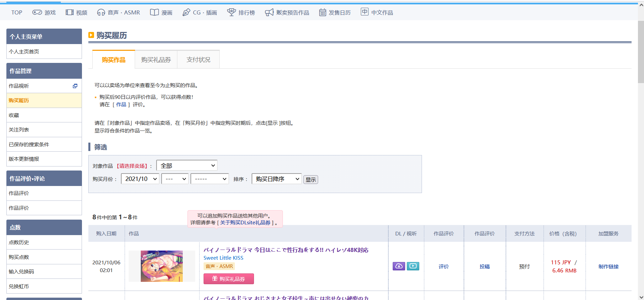Click the pink 购买礼品券 gift button

(228, 279)
